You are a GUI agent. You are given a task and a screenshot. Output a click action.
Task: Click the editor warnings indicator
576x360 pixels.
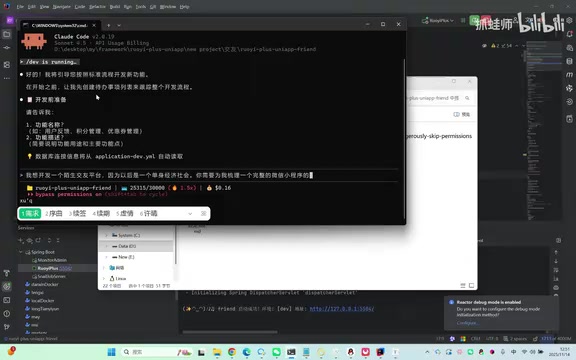coord(501,46)
